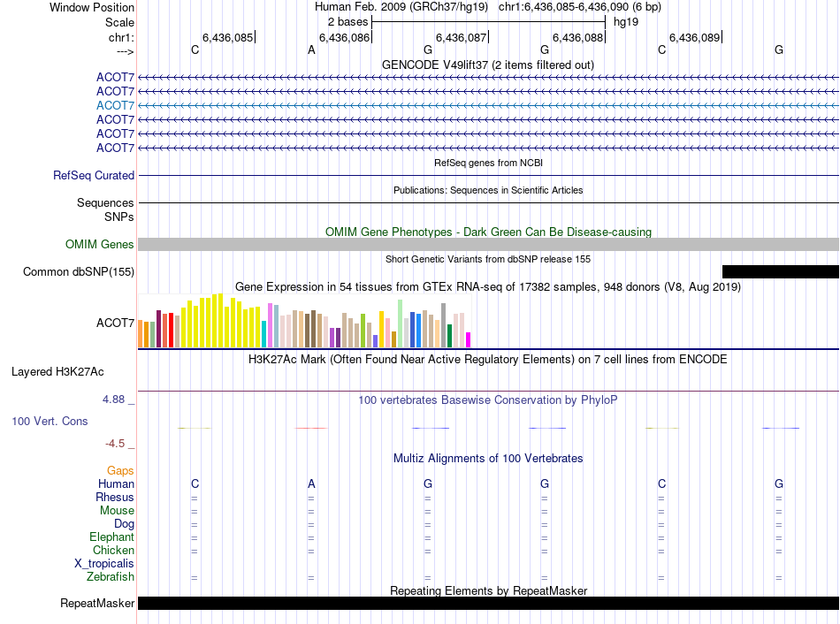
Task: Click the '-4.5' PhyloP lower scale value
Action: point(115,443)
